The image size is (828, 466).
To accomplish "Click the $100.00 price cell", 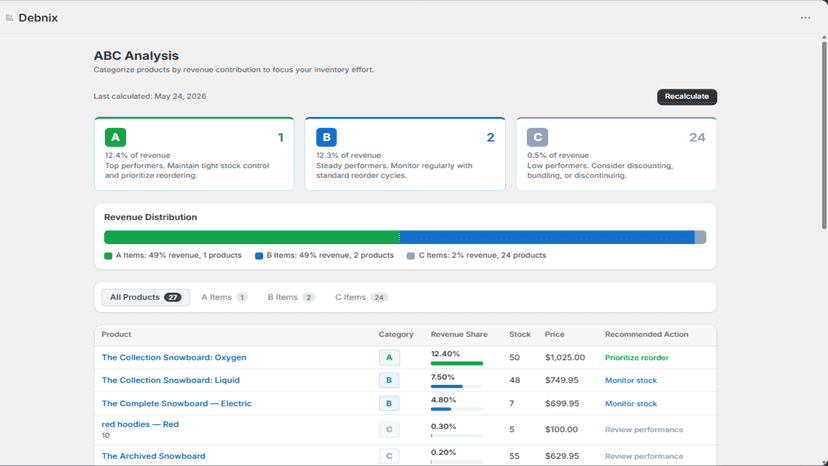I will click(561, 430).
